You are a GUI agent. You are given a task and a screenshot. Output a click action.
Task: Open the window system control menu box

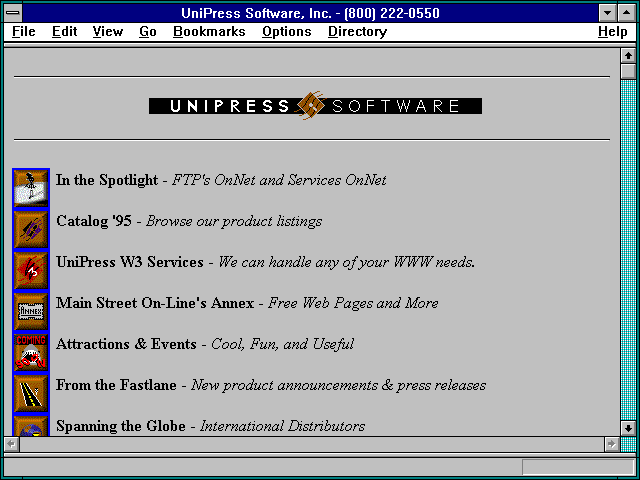tap(13, 13)
